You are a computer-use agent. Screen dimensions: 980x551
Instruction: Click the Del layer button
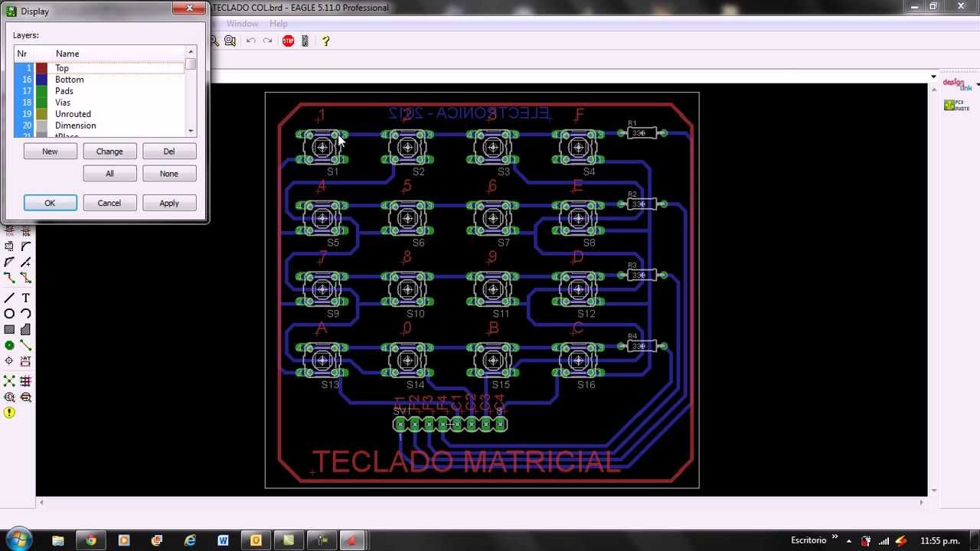(169, 152)
